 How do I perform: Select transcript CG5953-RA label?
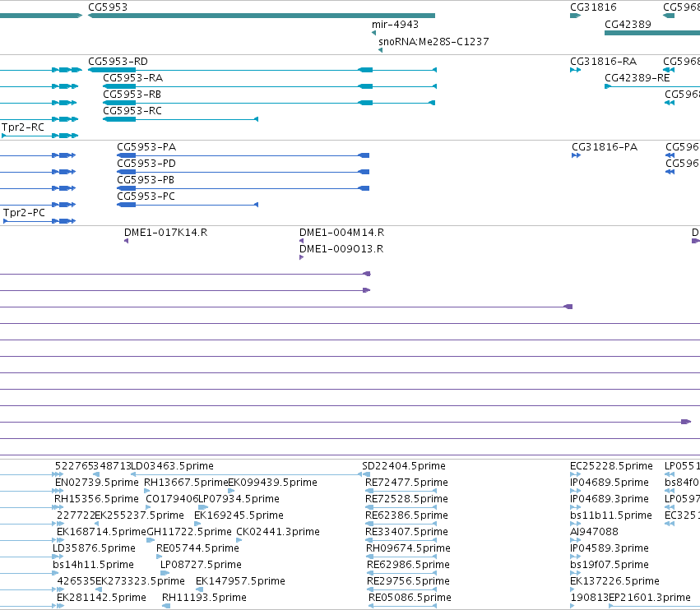[x=133, y=78]
